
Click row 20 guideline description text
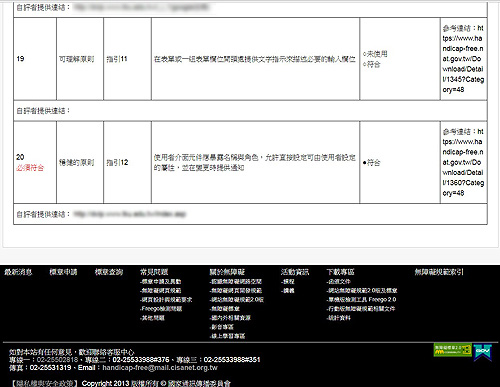click(x=255, y=163)
